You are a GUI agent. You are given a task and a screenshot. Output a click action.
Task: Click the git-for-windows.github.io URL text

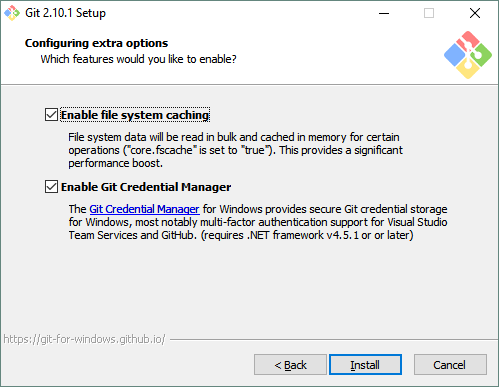click(84, 339)
